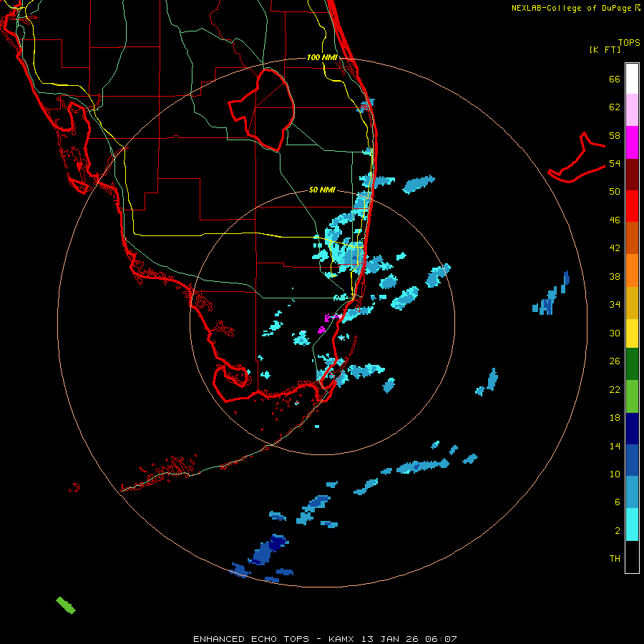Pick the bright yellow legend swatch
Viewport: 644px width, 644px height.
pos(632,333)
